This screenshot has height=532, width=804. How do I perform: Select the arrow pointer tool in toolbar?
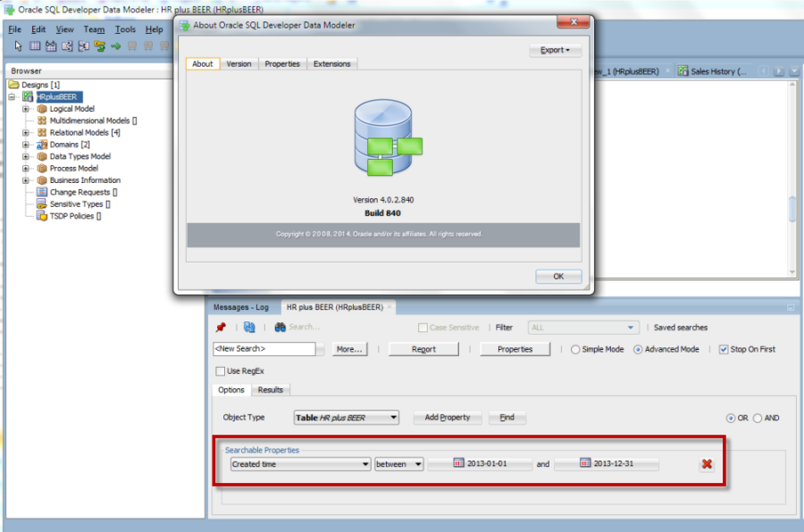click(x=18, y=46)
